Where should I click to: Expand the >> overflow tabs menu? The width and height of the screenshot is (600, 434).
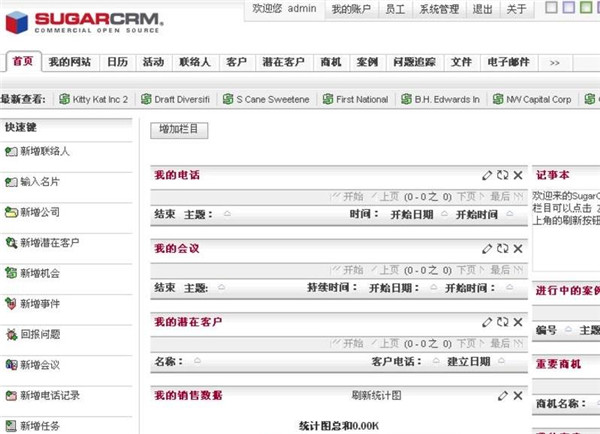[554, 62]
